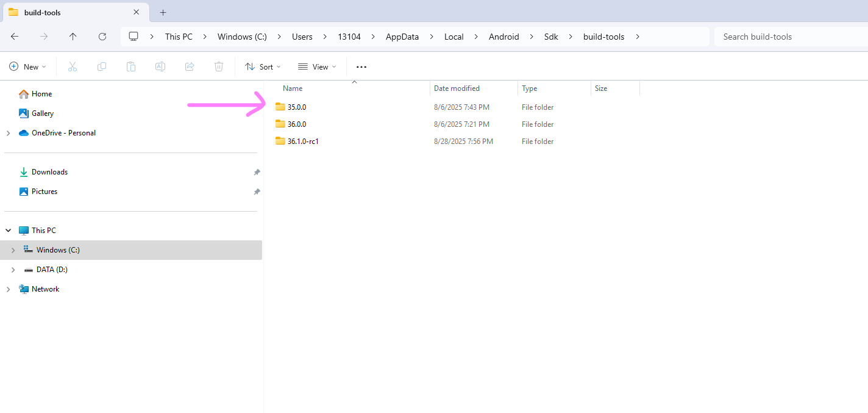868x413 pixels.
Task: Click Windows (C:) breadcrumb in address bar
Action: [x=242, y=37]
